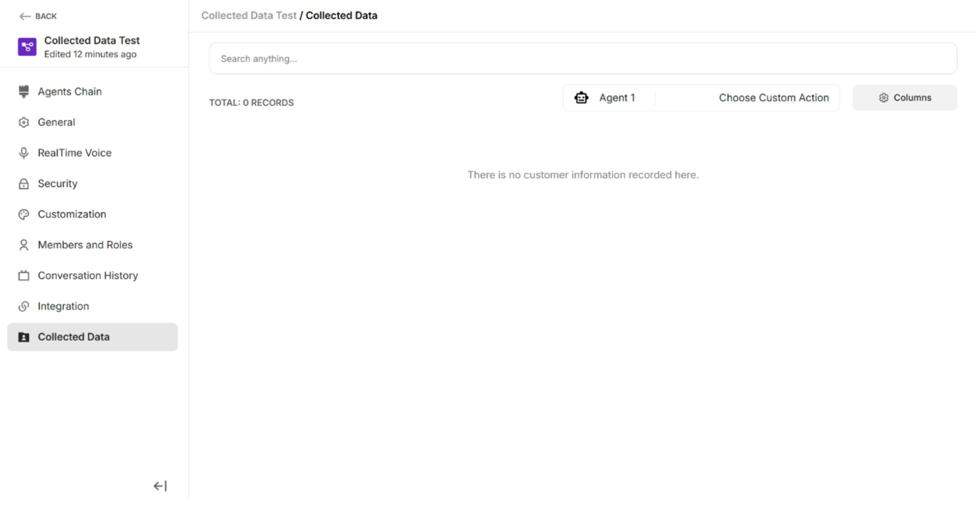This screenshot has width=980, height=505.
Task: Click the Security padlock icon
Action: point(23,183)
